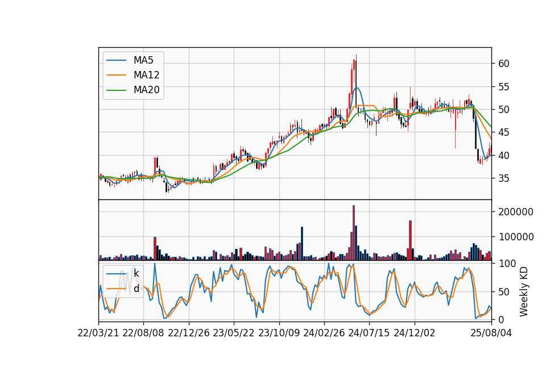The image size is (546, 392).
Task: Click the tallest volume bar above 200000
Action: coord(354,233)
